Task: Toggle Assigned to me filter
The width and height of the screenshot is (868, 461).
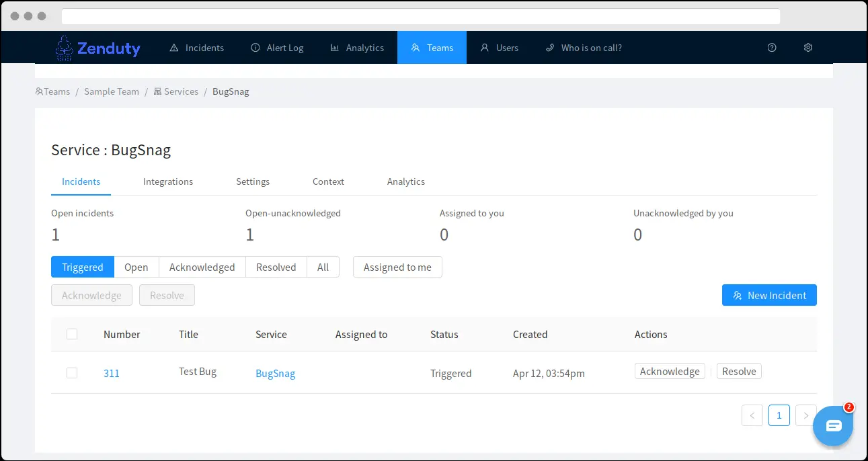Action: [397, 267]
